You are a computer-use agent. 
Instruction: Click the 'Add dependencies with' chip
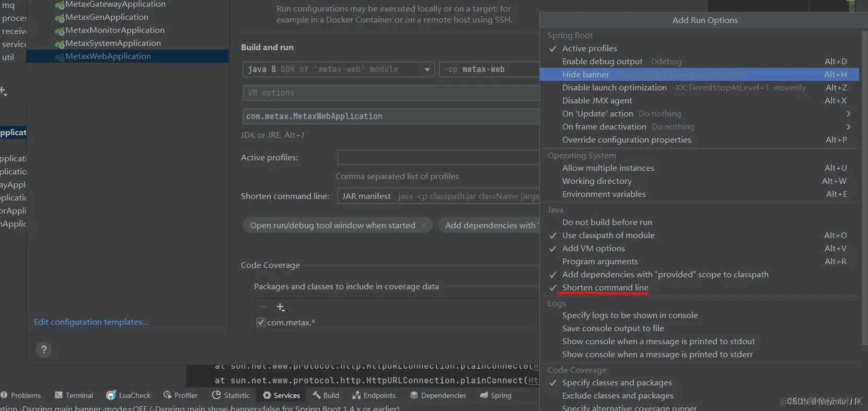489,226
